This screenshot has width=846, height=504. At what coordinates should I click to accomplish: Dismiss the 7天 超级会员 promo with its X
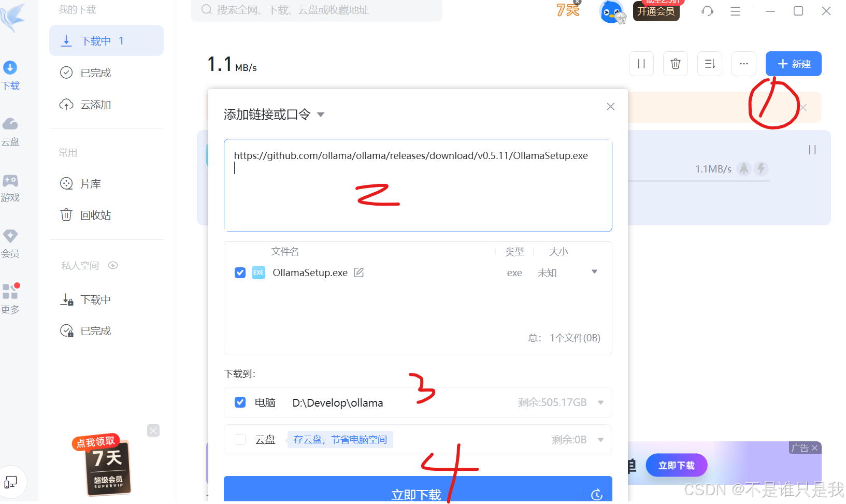tap(153, 430)
